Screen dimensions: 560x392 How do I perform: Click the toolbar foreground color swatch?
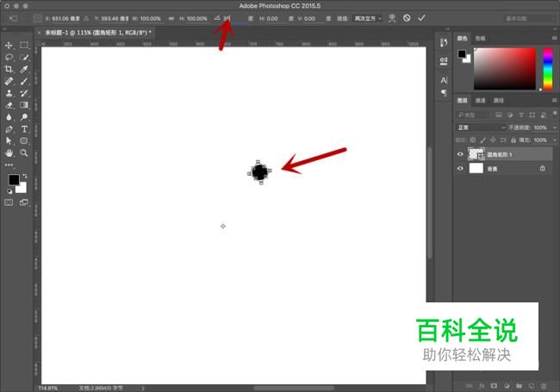14,179
